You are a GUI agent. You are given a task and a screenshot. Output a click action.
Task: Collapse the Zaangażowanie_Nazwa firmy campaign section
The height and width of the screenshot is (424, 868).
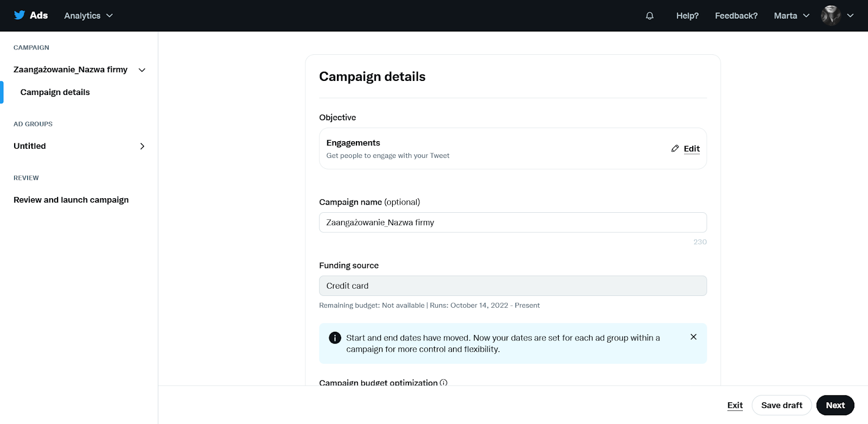click(142, 70)
